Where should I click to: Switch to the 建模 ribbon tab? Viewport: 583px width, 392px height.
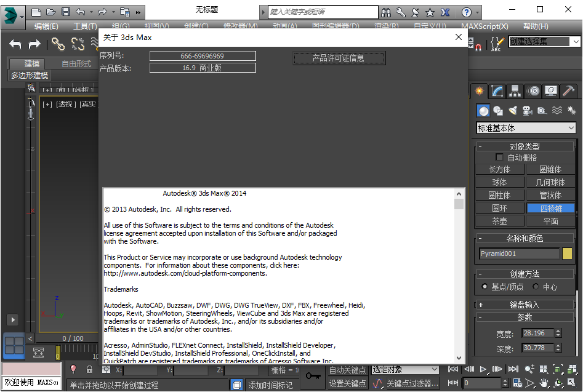(28, 63)
